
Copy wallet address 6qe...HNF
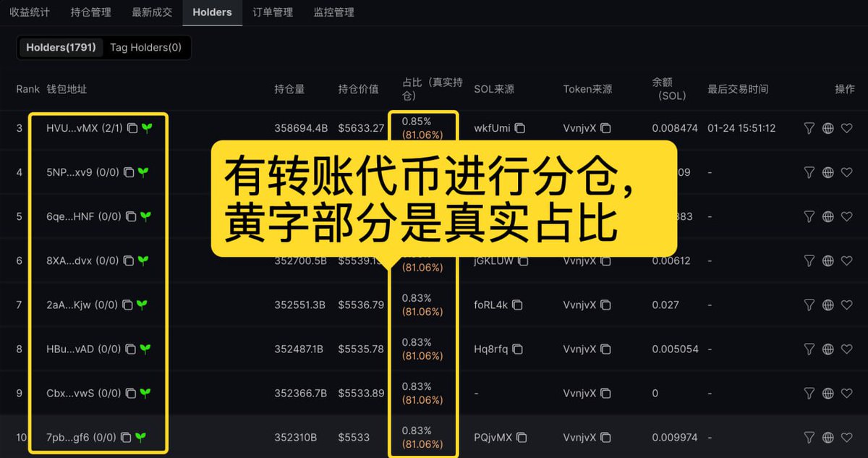131,216
